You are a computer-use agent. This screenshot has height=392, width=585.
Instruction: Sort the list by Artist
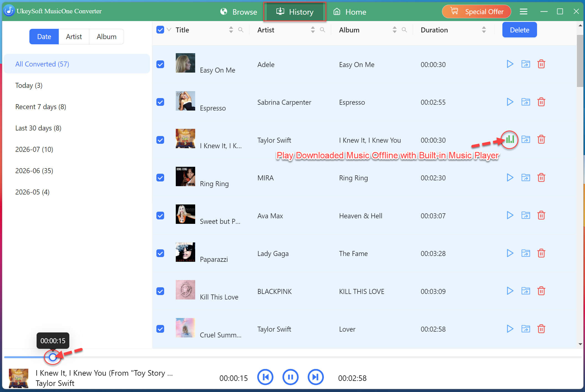[313, 30]
